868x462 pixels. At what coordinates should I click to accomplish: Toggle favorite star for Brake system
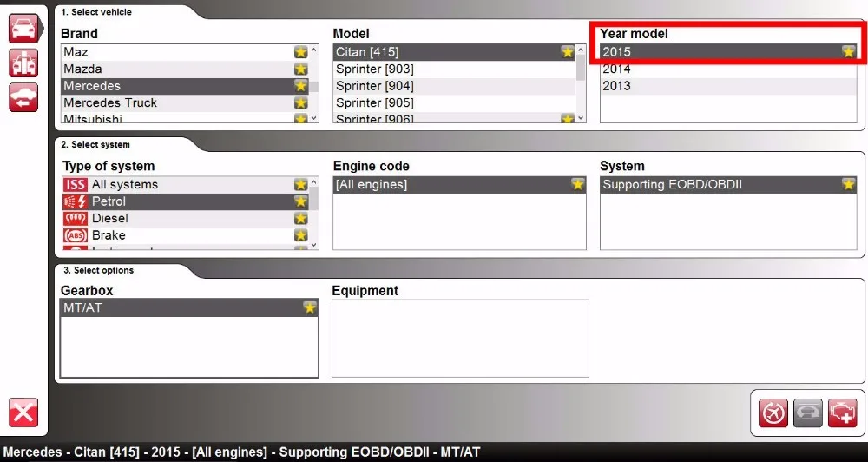click(300, 235)
